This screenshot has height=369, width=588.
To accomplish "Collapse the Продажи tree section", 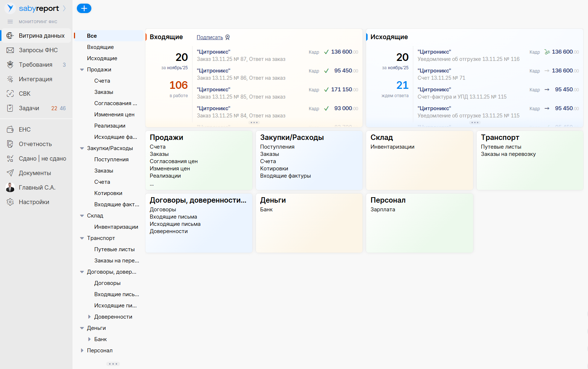I will [x=82, y=70].
